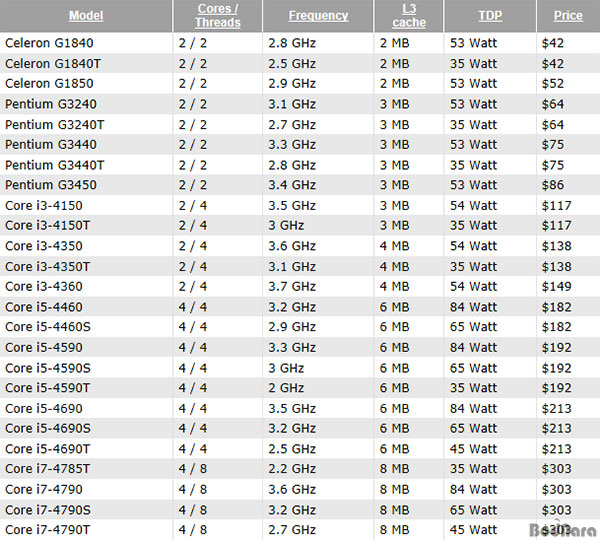
Task: Click the 4 MB cache of Core i3-4350
Action: [x=395, y=246]
